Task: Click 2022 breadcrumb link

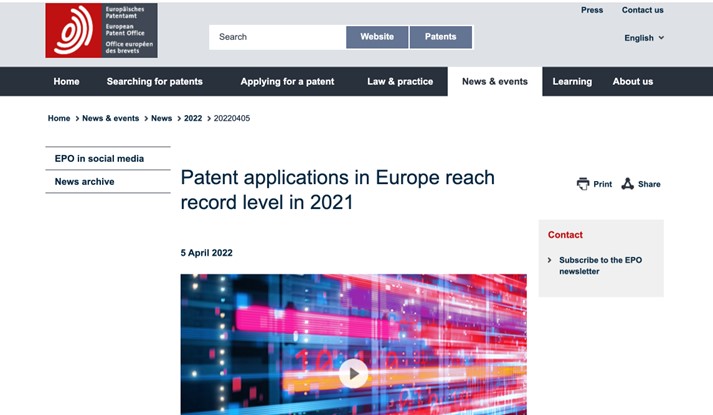Action: pyautogui.click(x=193, y=118)
